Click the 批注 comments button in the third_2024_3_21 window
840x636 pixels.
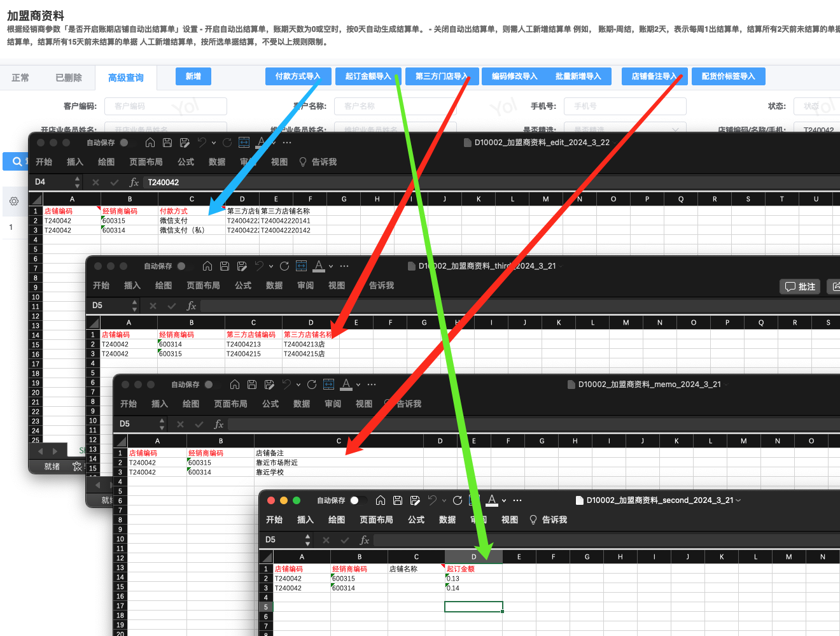click(800, 286)
